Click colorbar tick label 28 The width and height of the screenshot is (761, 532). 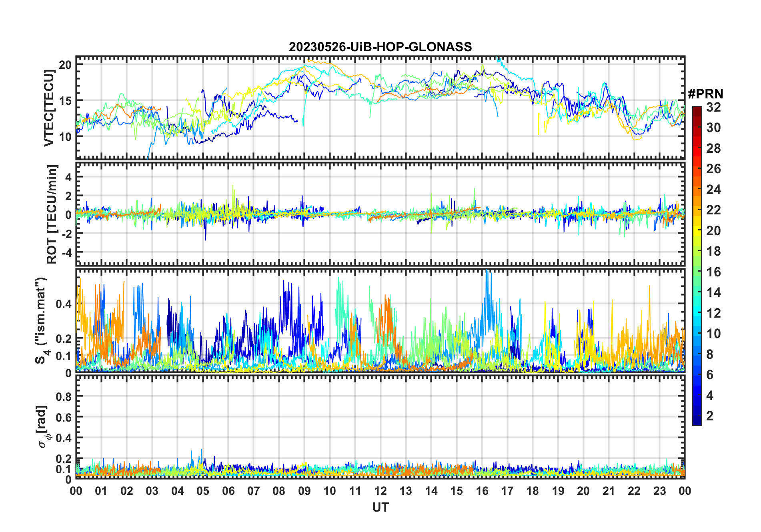713,148
